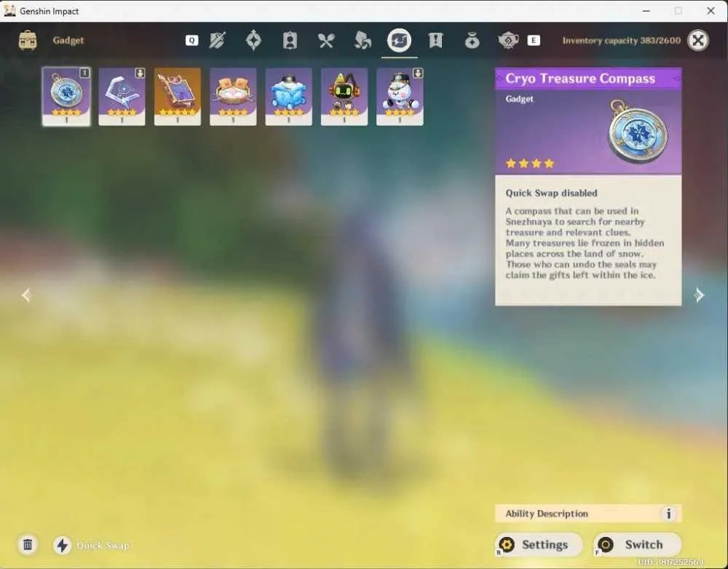The width and height of the screenshot is (728, 569).
Task: Click the four-star rating in details panel
Action: click(x=530, y=164)
